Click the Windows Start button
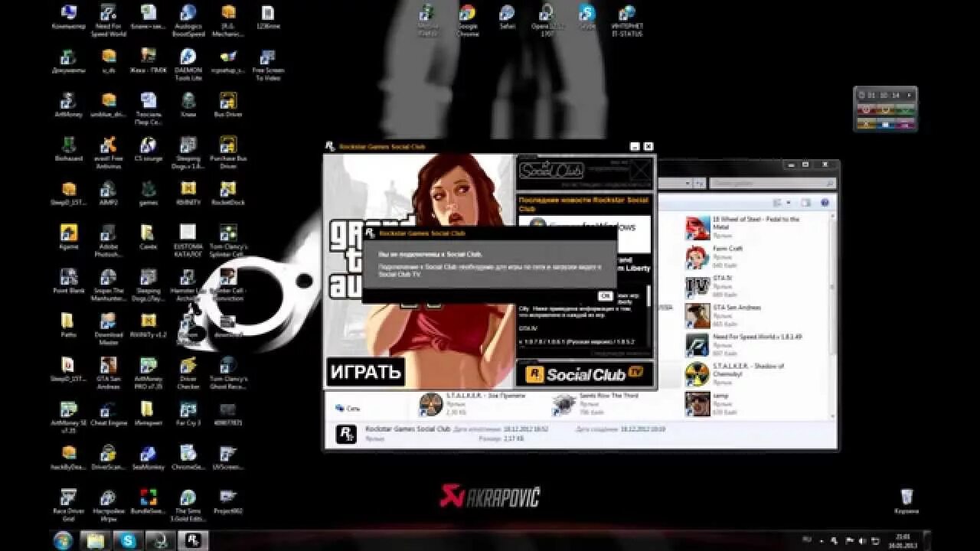 pos(63,540)
